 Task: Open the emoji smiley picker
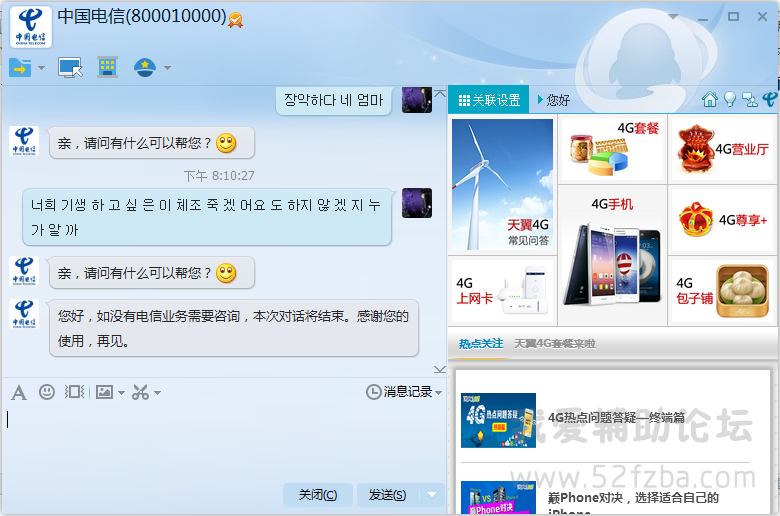(47, 392)
